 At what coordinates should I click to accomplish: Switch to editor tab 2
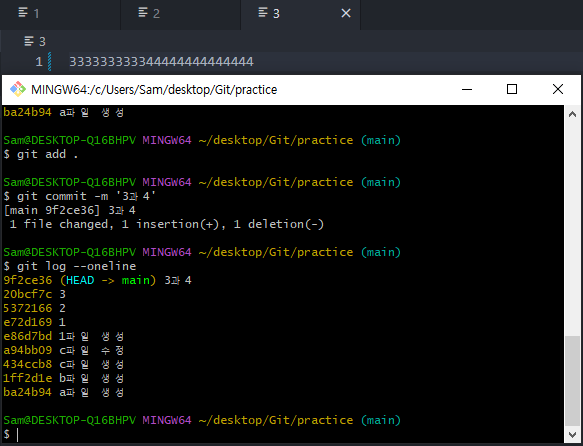click(180, 15)
